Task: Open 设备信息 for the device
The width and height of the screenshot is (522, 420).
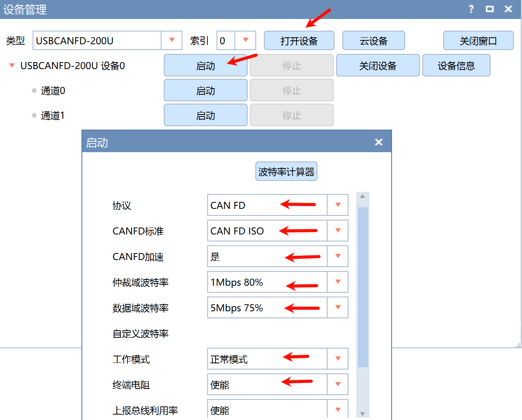Action: click(x=456, y=65)
